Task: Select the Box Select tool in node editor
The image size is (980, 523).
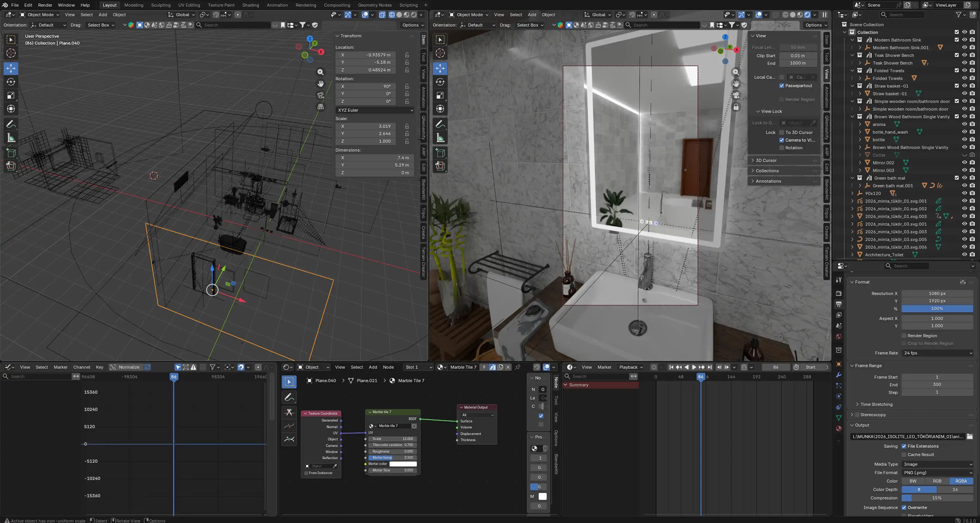Action: coord(289,382)
